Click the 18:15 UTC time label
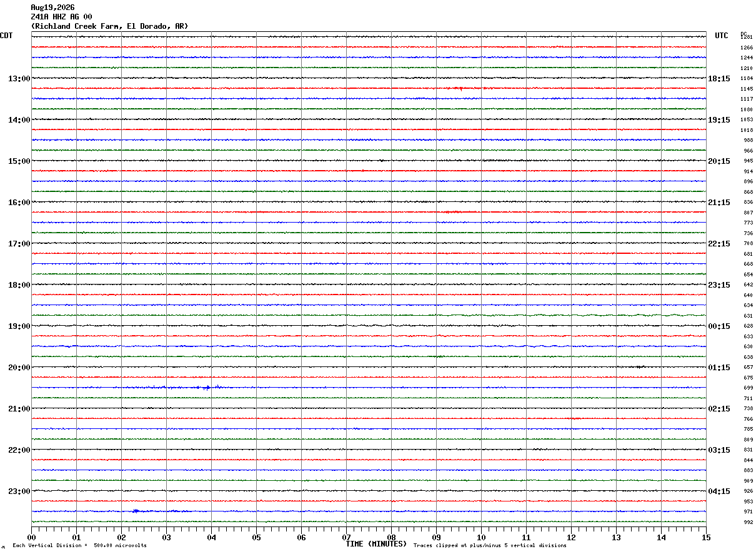This screenshot has width=756, height=554. pyautogui.click(x=719, y=79)
